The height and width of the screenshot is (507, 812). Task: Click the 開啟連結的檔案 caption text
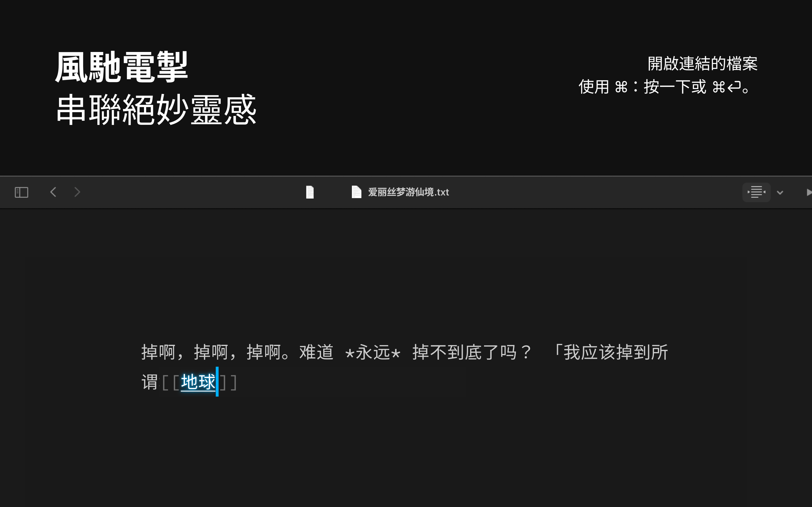tap(702, 63)
